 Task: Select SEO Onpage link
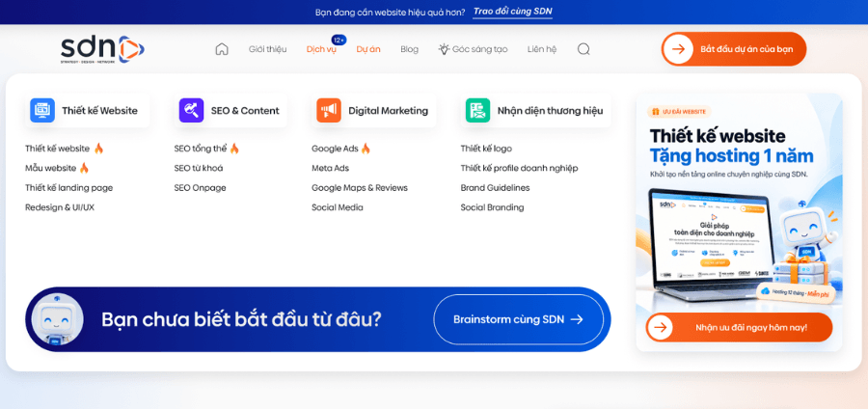click(x=200, y=188)
